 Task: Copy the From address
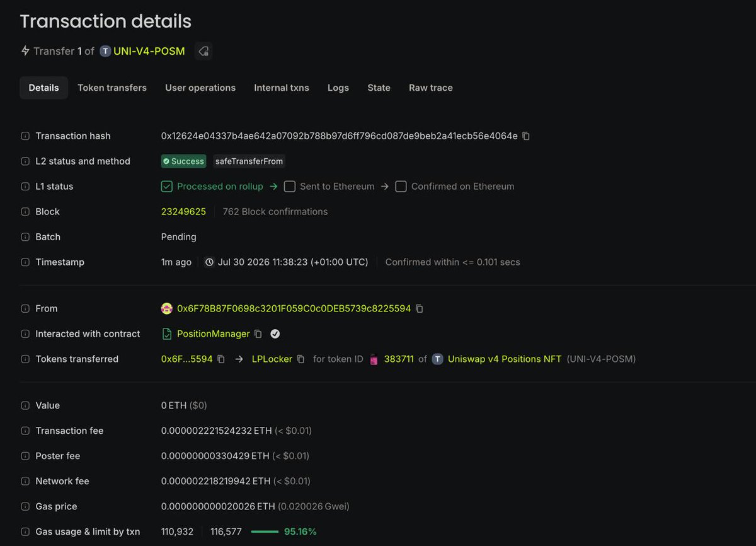click(x=420, y=309)
